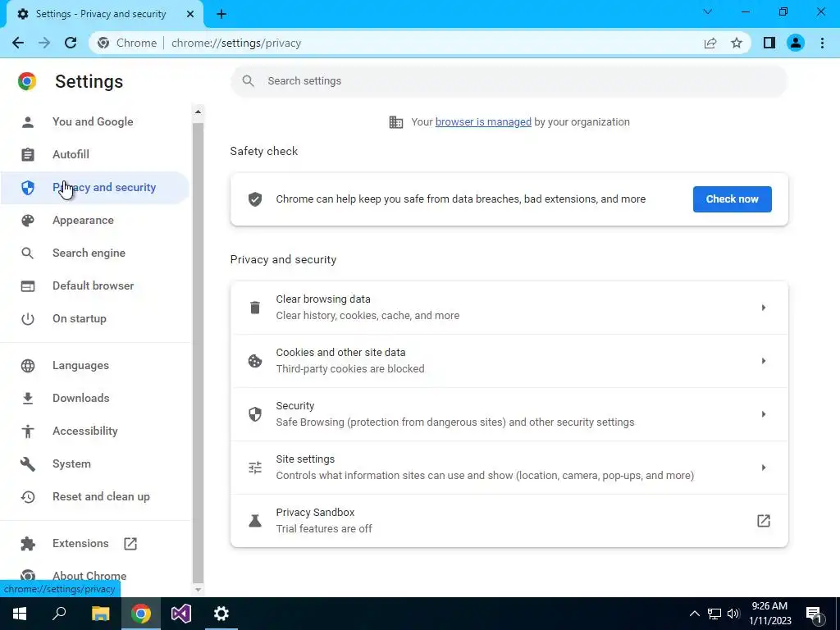Open Autofill settings section
Image resolution: width=840 pixels, height=630 pixels.
(x=95, y=154)
